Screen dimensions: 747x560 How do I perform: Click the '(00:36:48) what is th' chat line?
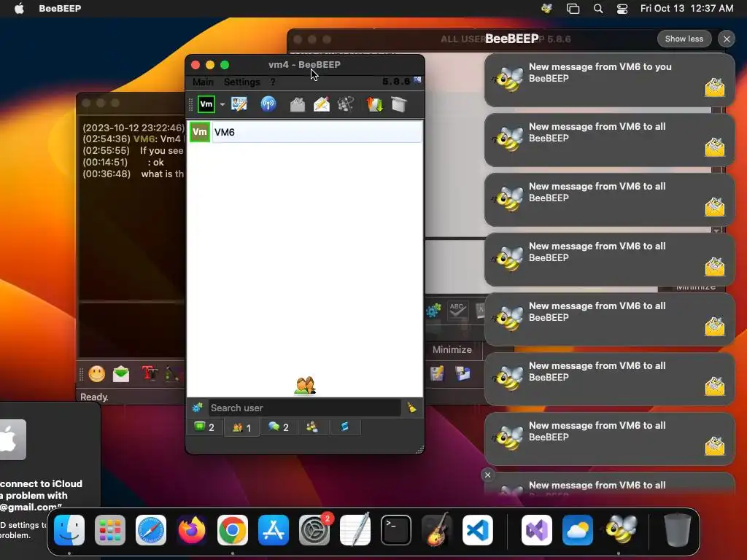point(133,174)
